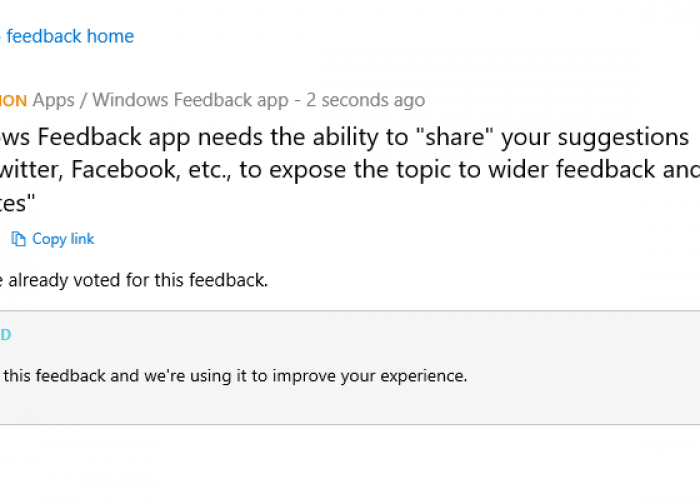Click the orange suggestion category tag

13,100
